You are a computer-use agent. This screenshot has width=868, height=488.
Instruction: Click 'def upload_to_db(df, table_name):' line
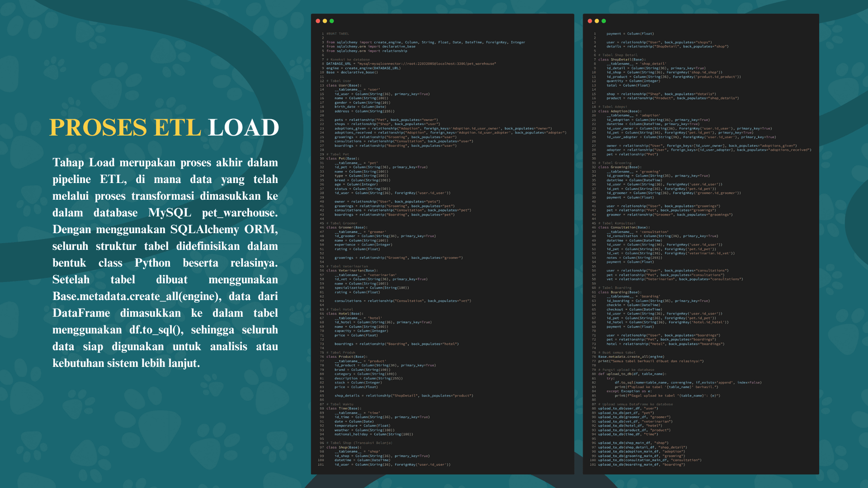pyautogui.click(x=632, y=374)
